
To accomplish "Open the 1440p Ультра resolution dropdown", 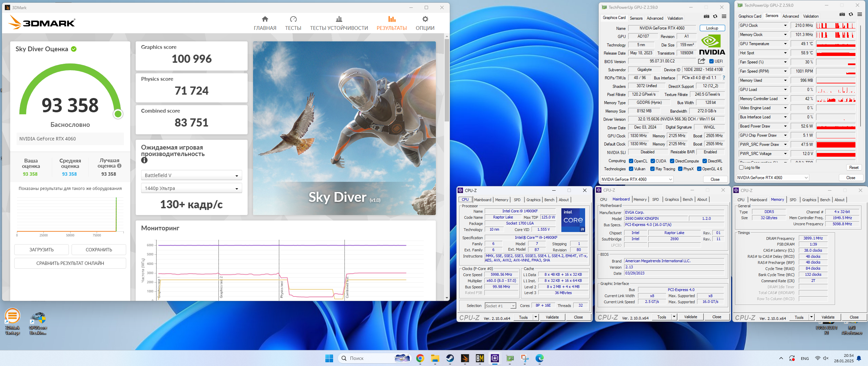I will (191, 188).
